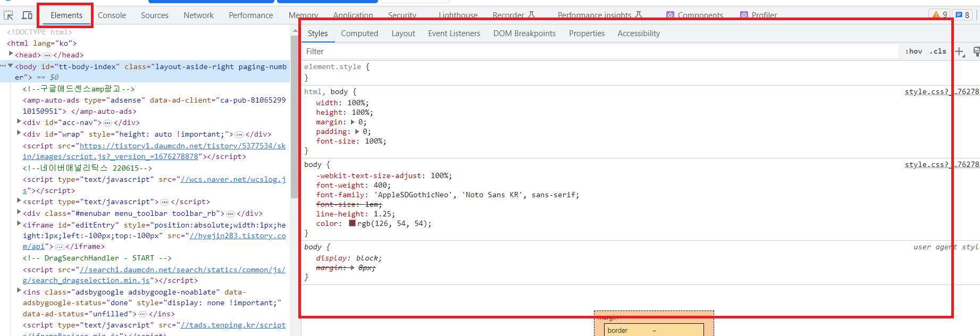The width and height of the screenshot is (980, 336).
Task: Switch to the Console panel tab
Action: point(112,15)
